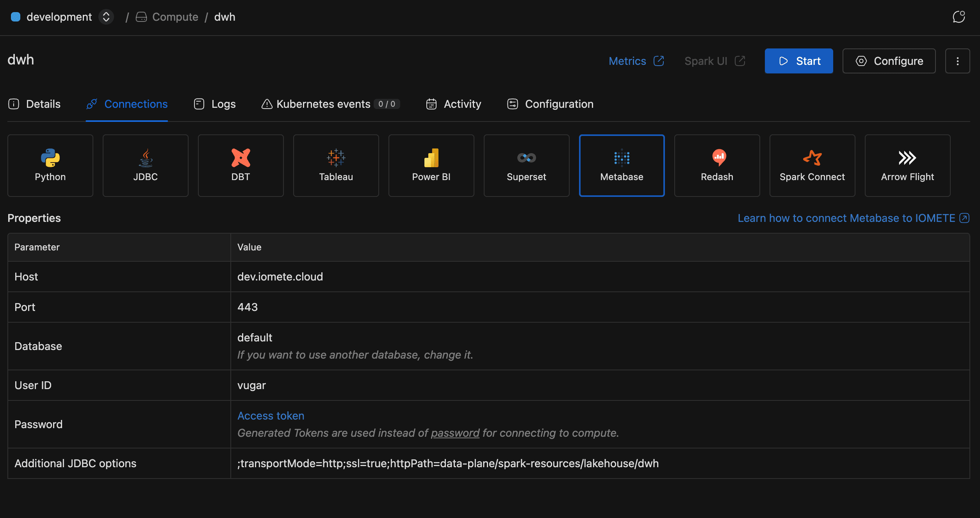Expand the development workspace switcher

pos(106,17)
